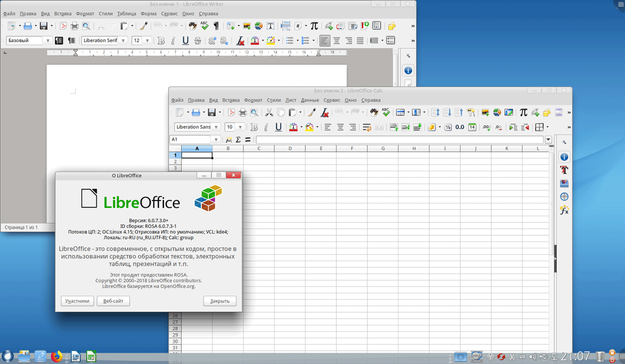Click Clone Formatting paintbrush in Calc toolbar
This screenshot has width=625, height=364.
click(x=312, y=113)
